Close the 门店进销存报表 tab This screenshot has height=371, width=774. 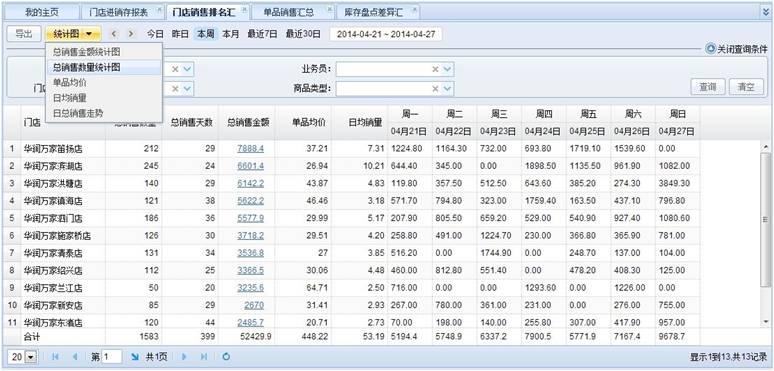pos(158,9)
